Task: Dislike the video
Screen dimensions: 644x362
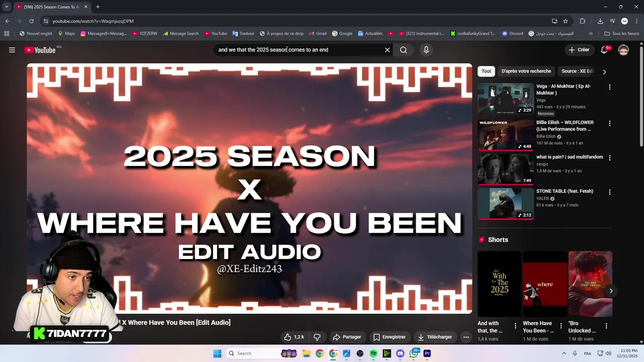Action: (317, 337)
